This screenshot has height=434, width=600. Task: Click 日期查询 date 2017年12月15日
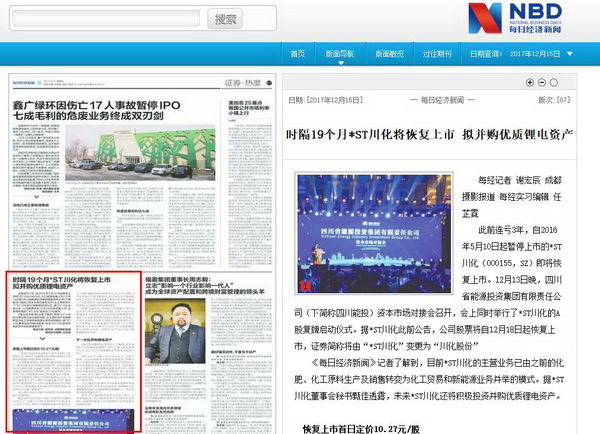tap(535, 54)
